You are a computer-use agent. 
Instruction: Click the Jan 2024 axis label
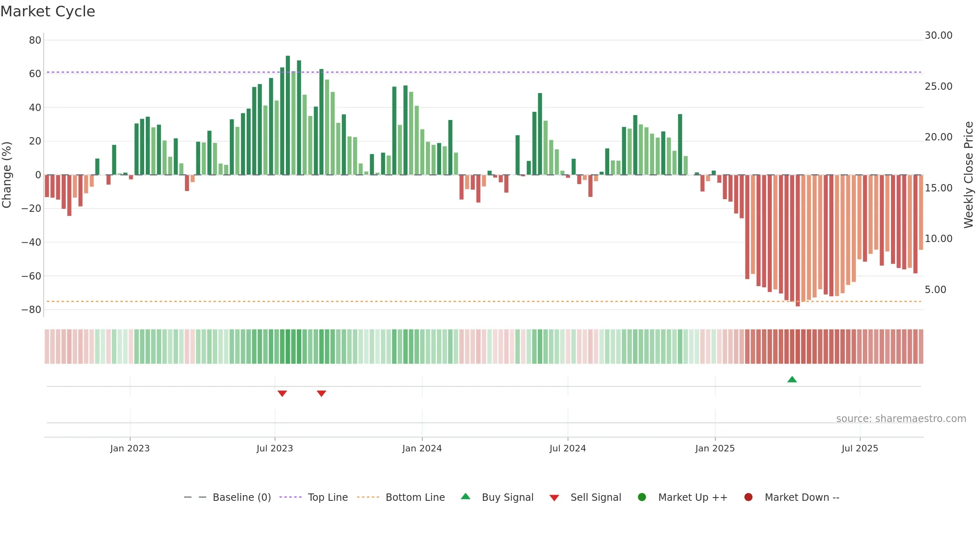click(422, 449)
